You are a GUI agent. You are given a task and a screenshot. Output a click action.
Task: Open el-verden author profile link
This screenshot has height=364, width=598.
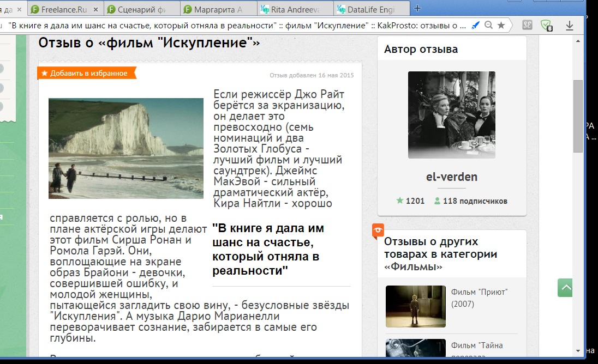point(452,177)
